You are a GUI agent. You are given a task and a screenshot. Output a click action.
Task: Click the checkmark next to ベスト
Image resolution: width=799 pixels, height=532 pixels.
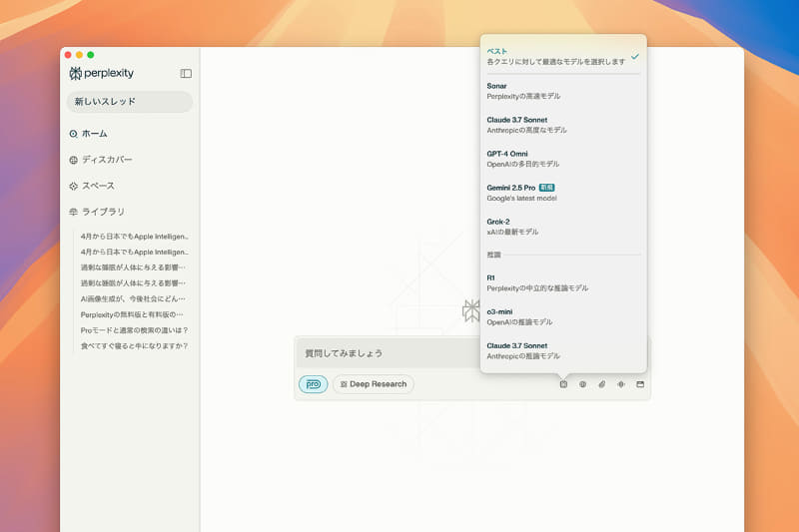[x=635, y=57]
